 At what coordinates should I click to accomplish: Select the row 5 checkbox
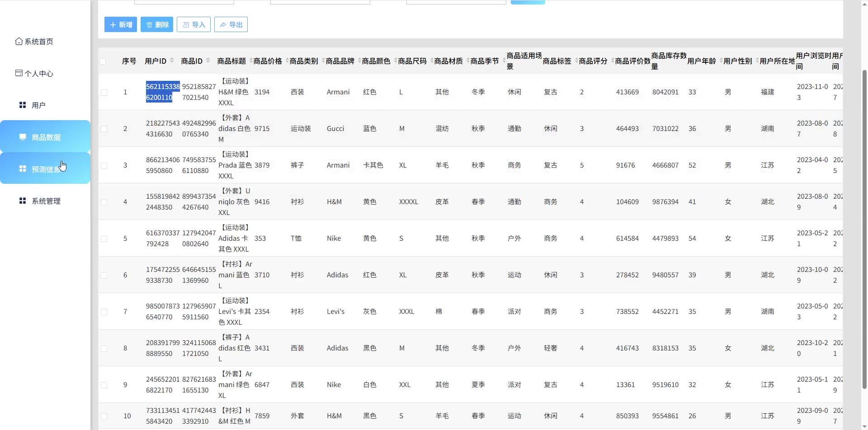(104, 238)
